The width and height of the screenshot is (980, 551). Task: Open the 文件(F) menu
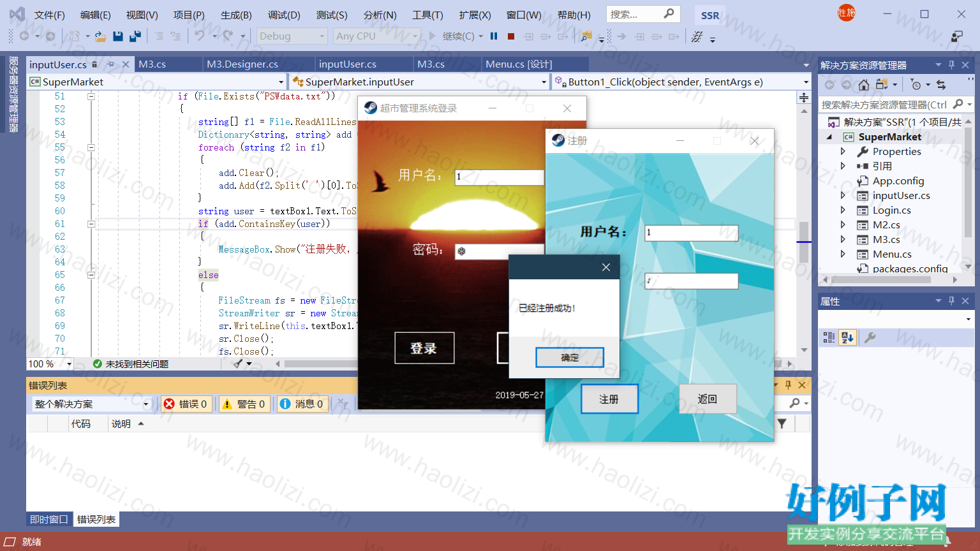pyautogui.click(x=49, y=15)
